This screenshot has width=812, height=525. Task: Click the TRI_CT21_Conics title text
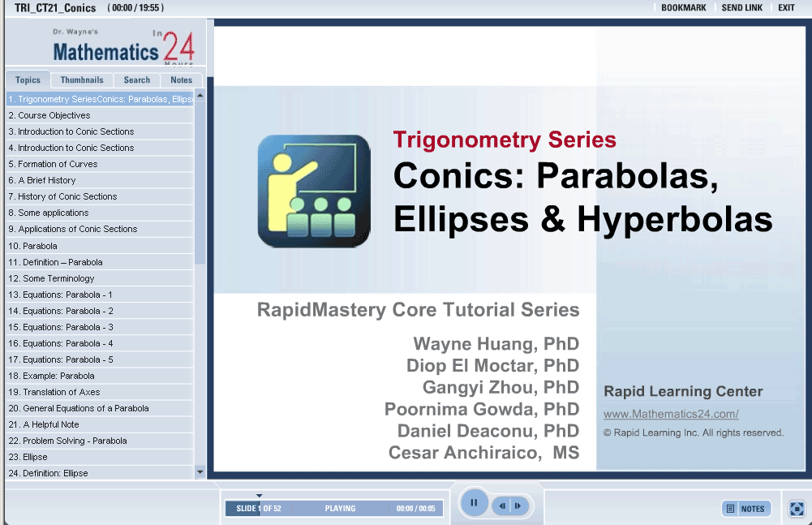coord(55,8)
